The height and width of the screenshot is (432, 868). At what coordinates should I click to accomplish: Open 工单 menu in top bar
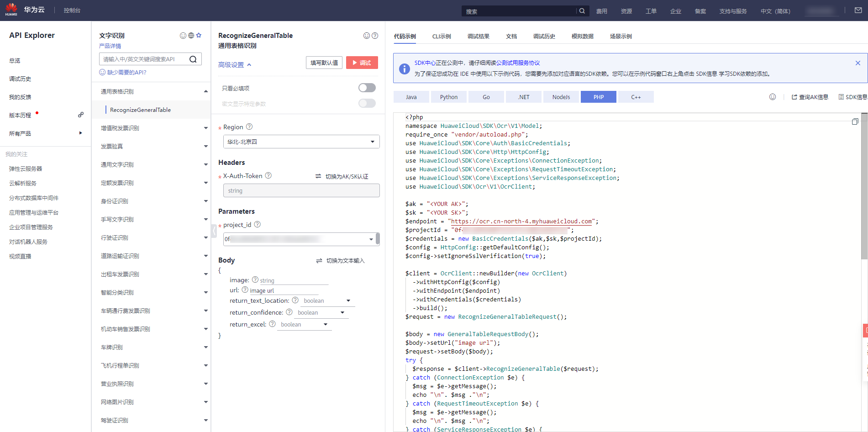pyautogui.click(x=651, y=11)
